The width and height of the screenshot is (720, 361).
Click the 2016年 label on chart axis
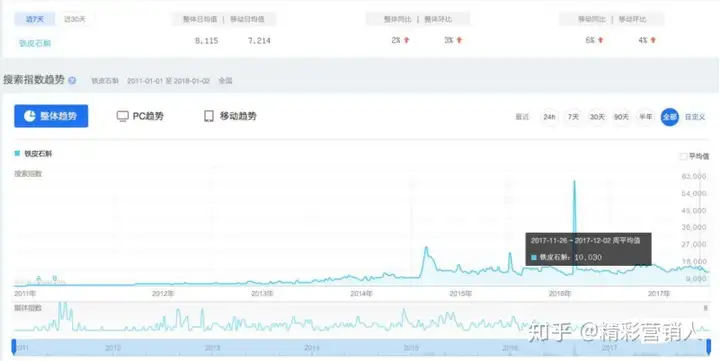pyautogui.click(x=559, y=293)
